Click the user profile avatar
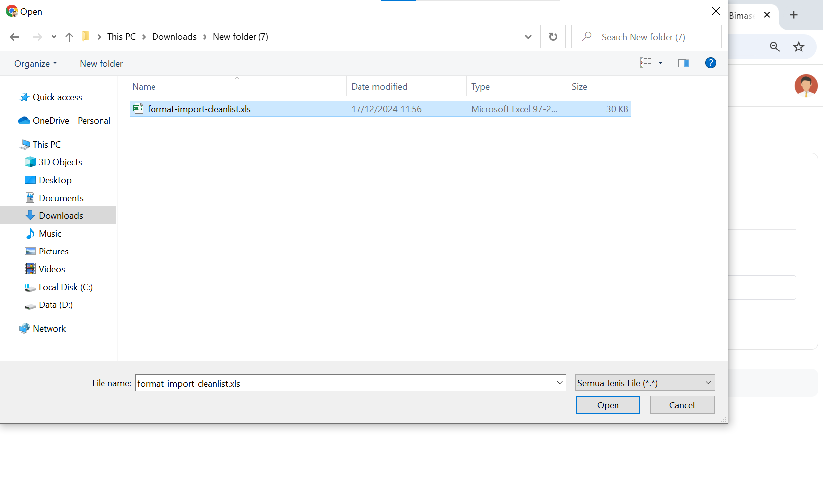823x504 pixels. (x=806, y=85)
